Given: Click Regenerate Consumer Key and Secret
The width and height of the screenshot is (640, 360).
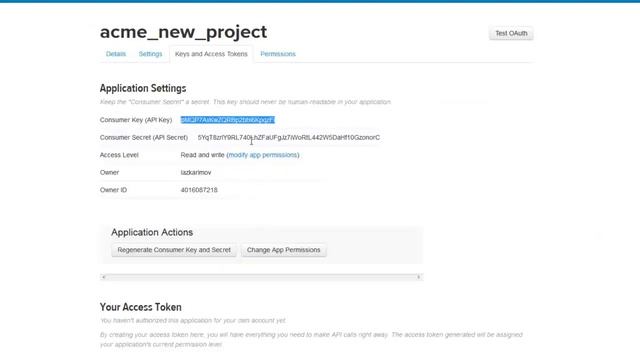Looking at the screenshot, I should coord(174,250).
